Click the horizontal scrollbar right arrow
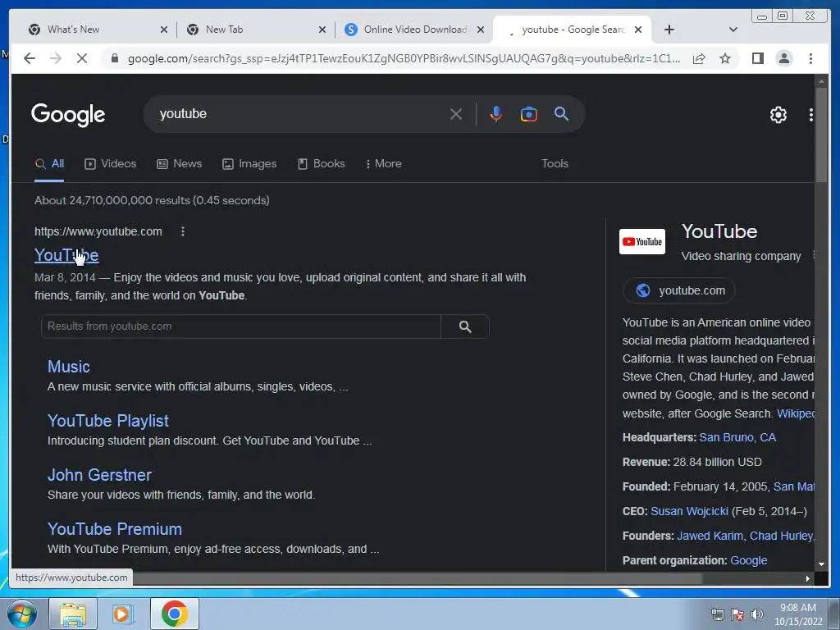This screenshot has width=840, height=630. [808, 578]
